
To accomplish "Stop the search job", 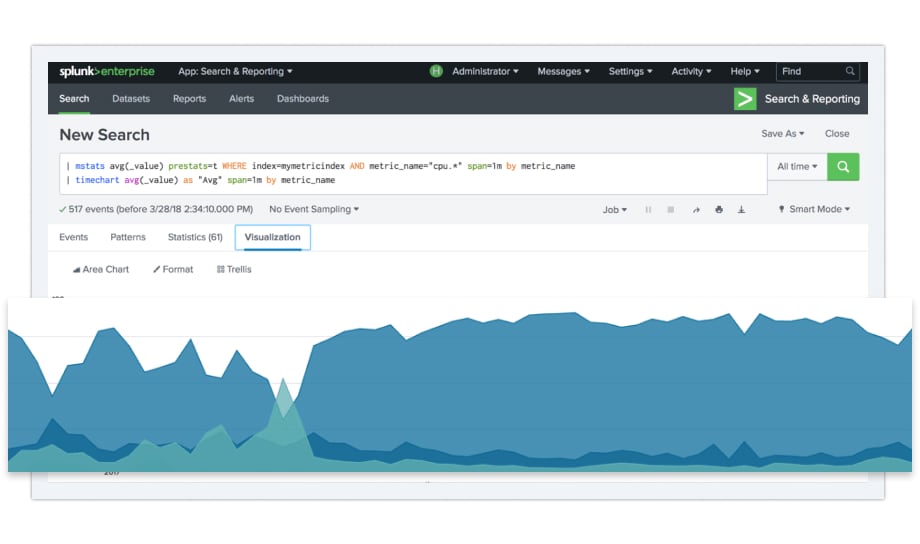I will [670, 210].
